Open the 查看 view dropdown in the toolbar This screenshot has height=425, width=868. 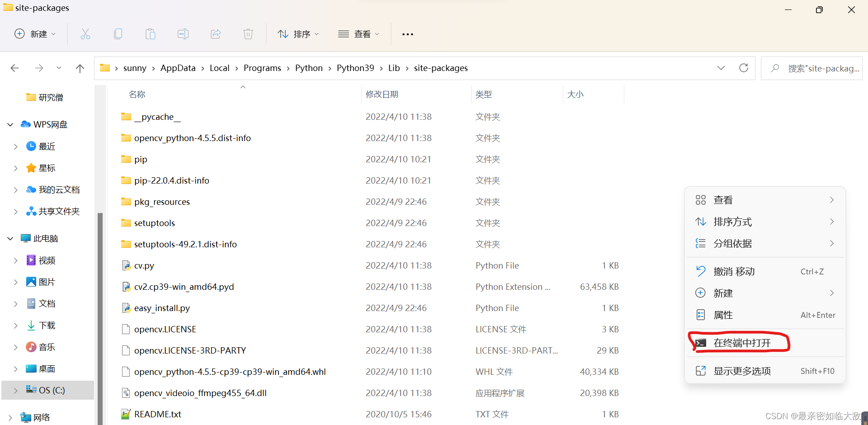(x=359, y=34)
